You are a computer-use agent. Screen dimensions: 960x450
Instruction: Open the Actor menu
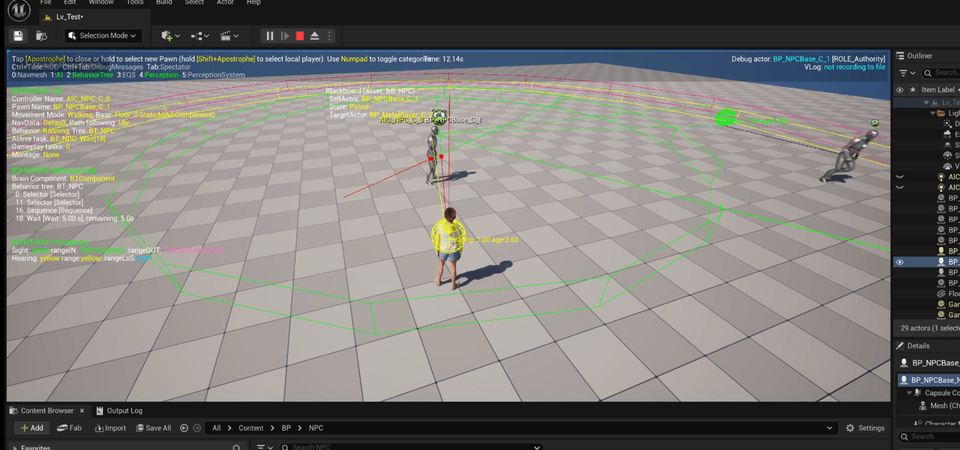tap(225, 2)
